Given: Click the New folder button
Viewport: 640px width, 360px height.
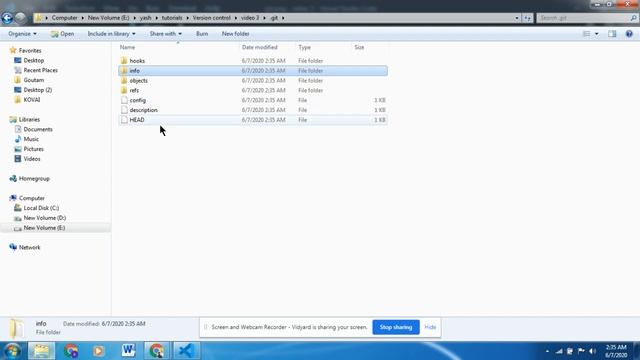Looking at the screenshot, I should coord(236,34).
